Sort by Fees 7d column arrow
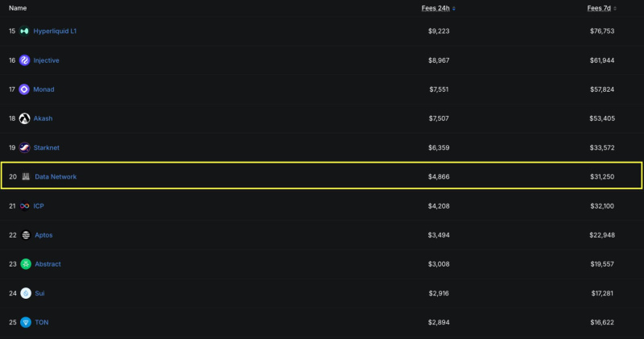This screenshot has width=644, height=339. 615,9
